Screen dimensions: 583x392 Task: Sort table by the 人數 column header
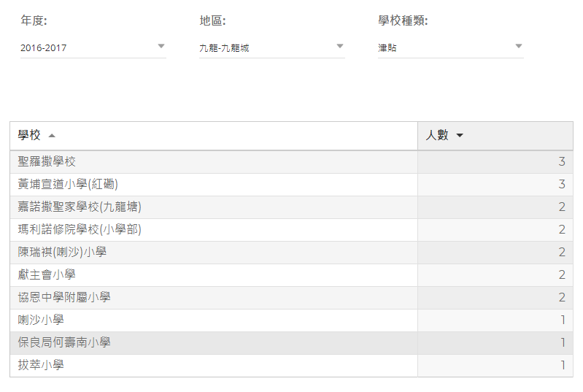(x=437, y=136)
